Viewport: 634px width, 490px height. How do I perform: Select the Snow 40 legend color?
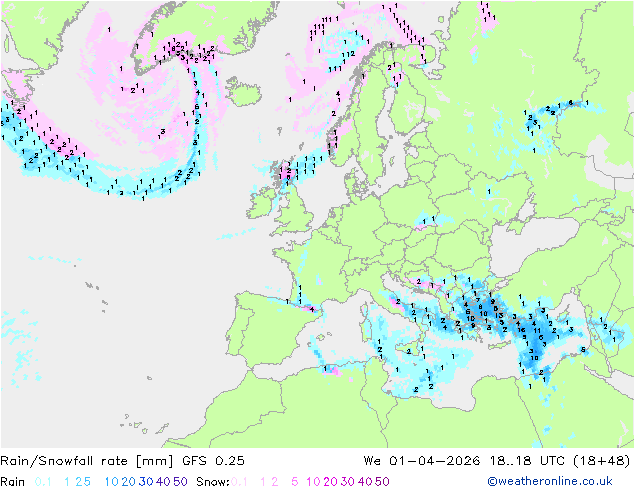[365, 482]
